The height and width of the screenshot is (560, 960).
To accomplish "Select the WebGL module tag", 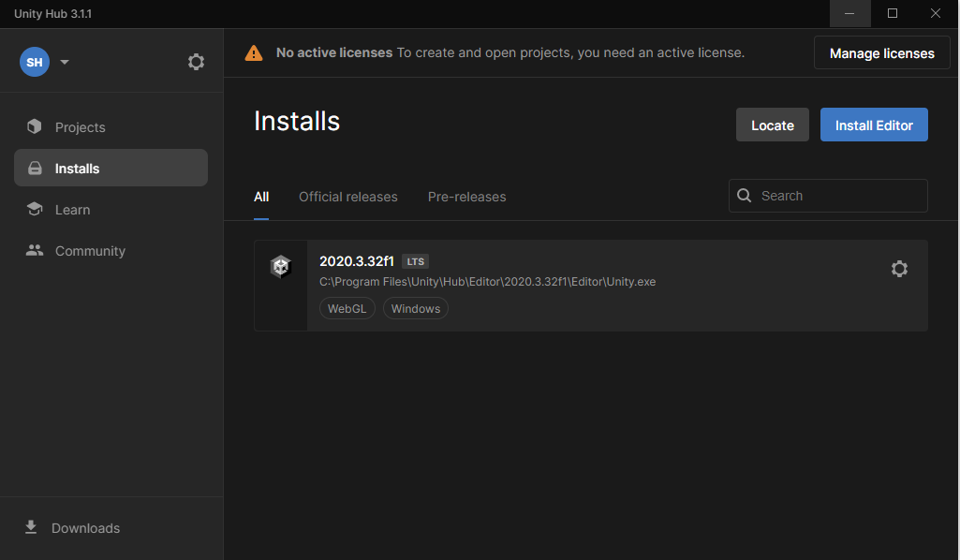I will (x=347, y=307).
